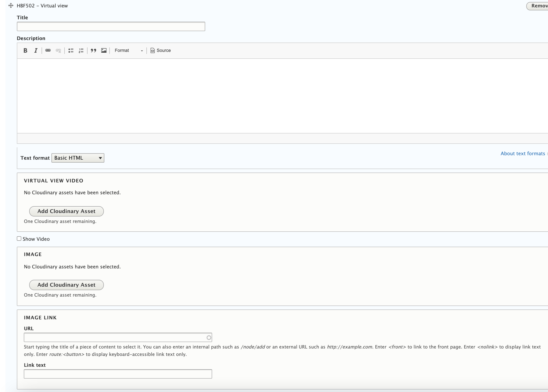
Task: Enable the Show Video checkbox
Action: 19,239
